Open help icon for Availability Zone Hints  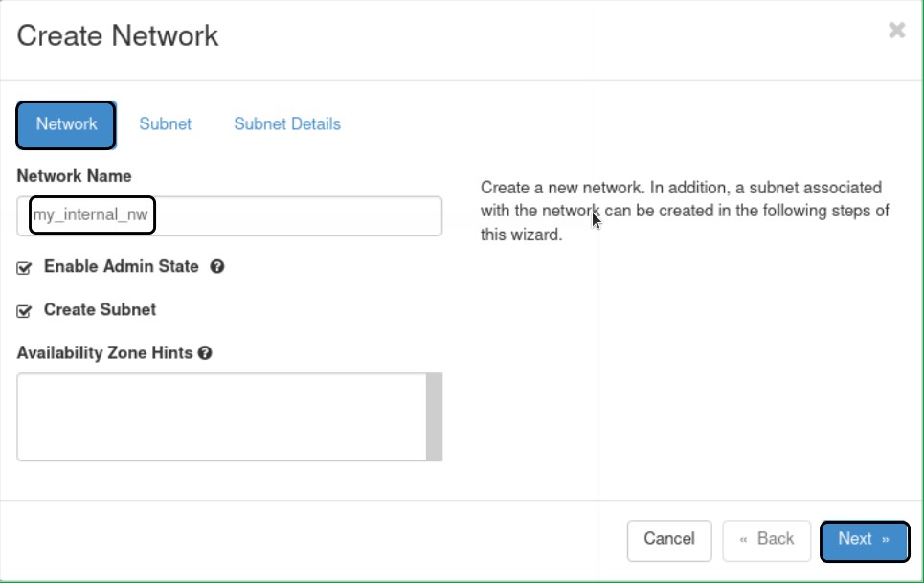[205, 353]
